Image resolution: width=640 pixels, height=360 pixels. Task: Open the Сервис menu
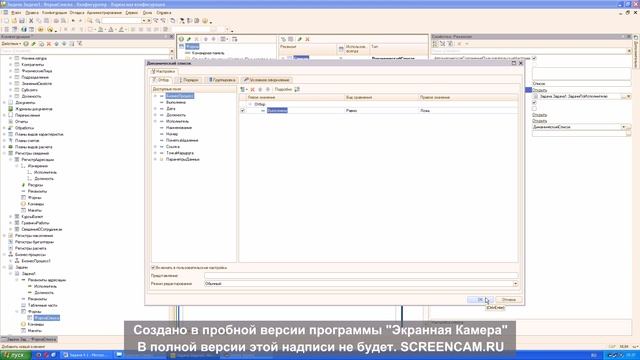click(x=131, y=13)
